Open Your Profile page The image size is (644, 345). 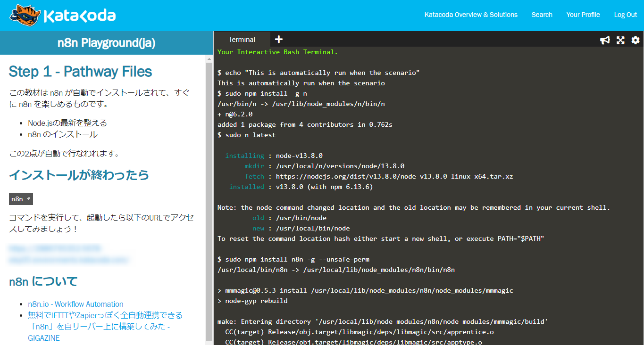pos(583,15)
